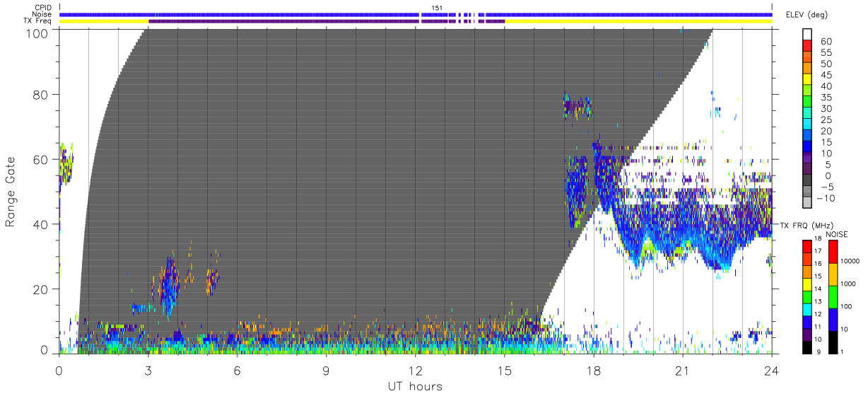The height and width of the screenshot is (401, 868).
Task: Click the yellow TX Freq strip after 15 UT
Action: pos(638,21)
